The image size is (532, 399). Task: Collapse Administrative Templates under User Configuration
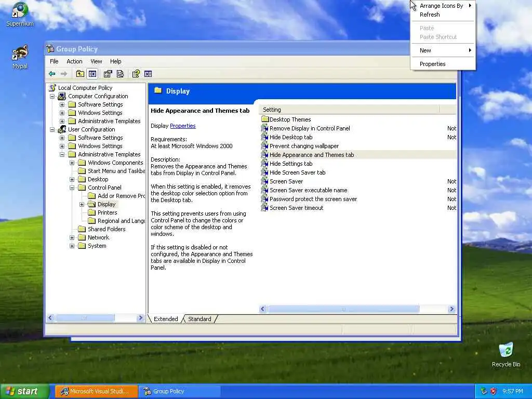[x=62, y=154]
